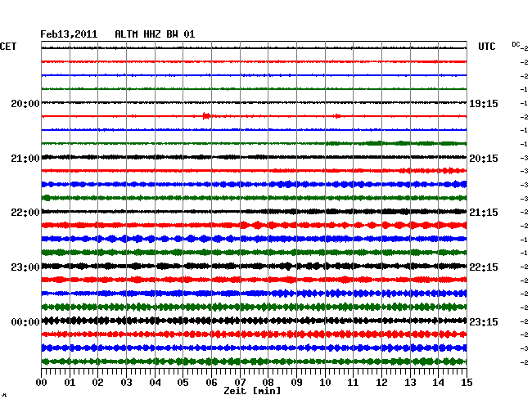
Task: Select the 20:15 UTC time label
Action: [x=484, y=159]
